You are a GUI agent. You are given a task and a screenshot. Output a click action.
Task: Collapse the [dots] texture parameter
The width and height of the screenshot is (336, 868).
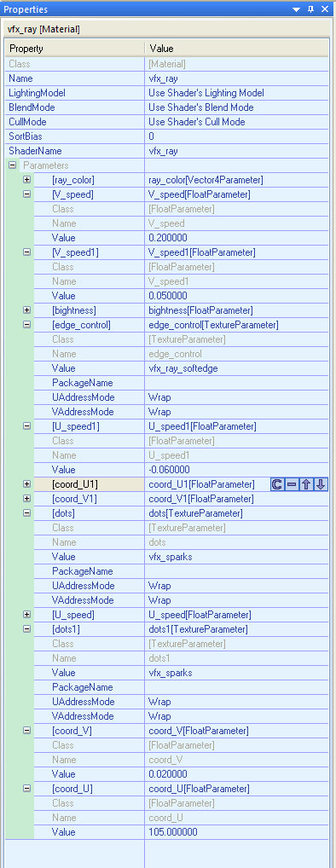(x=26, y=512)
